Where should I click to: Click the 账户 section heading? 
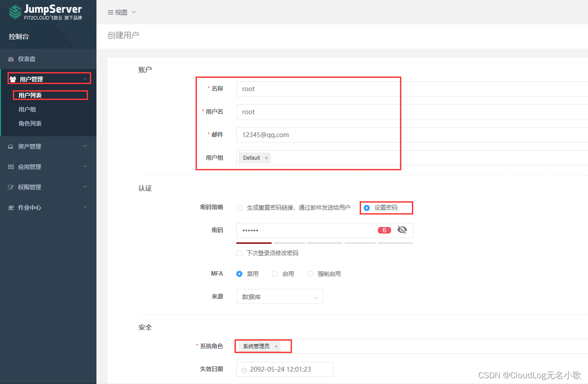pos(145,70)
